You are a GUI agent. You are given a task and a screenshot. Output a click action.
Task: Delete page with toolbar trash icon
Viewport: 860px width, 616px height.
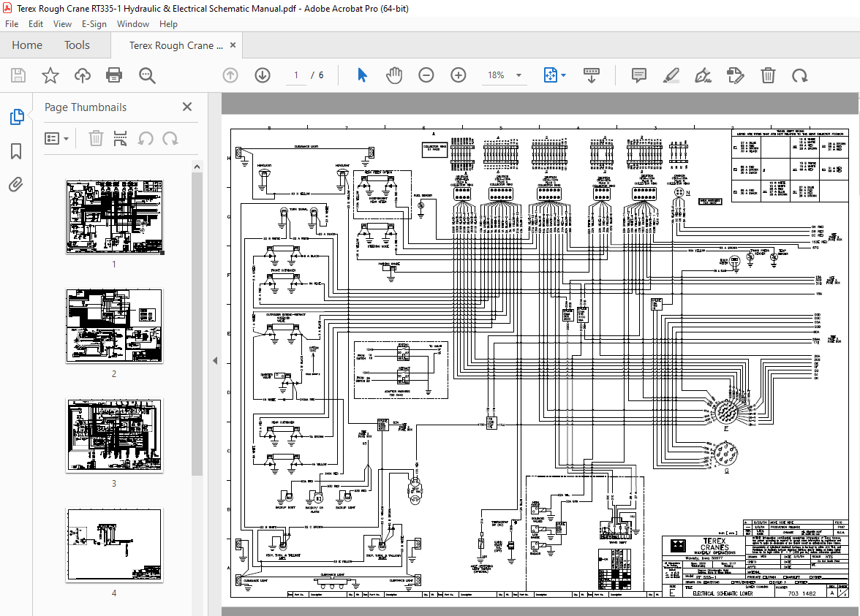click(x=768, y=75)
